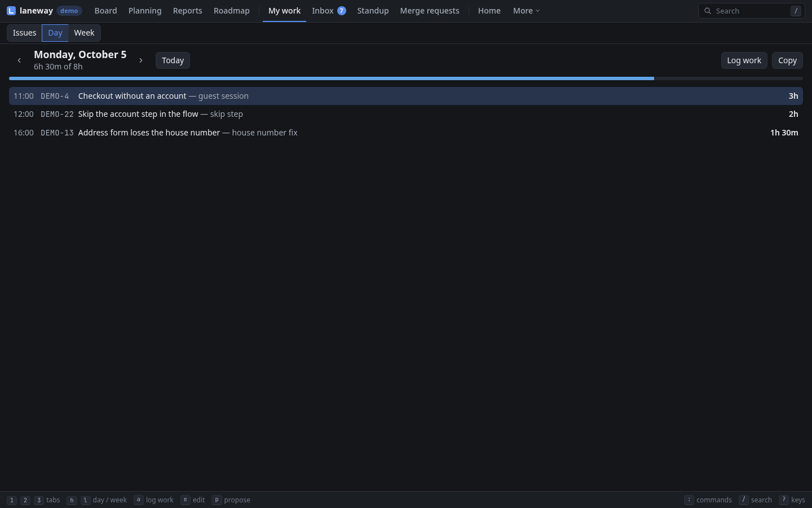Click the 'a' log work key hint
Viewport: 812px width, 508px height.
pyautogui.click(x=139, y=500)
